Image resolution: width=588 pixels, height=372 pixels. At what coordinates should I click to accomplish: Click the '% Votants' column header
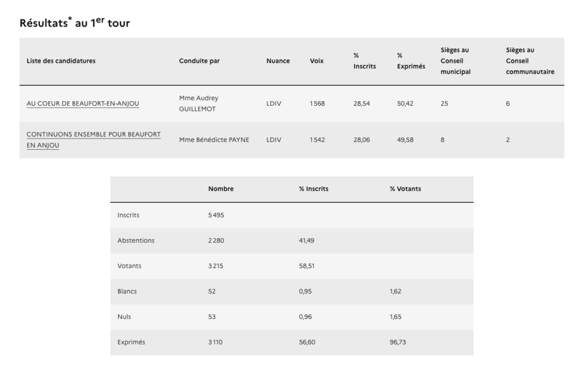405,189
